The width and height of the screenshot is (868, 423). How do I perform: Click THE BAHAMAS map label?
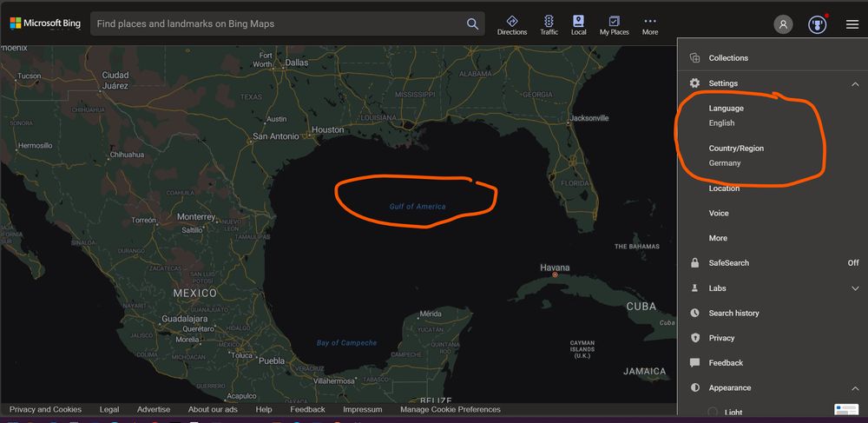tap(636, 247)
